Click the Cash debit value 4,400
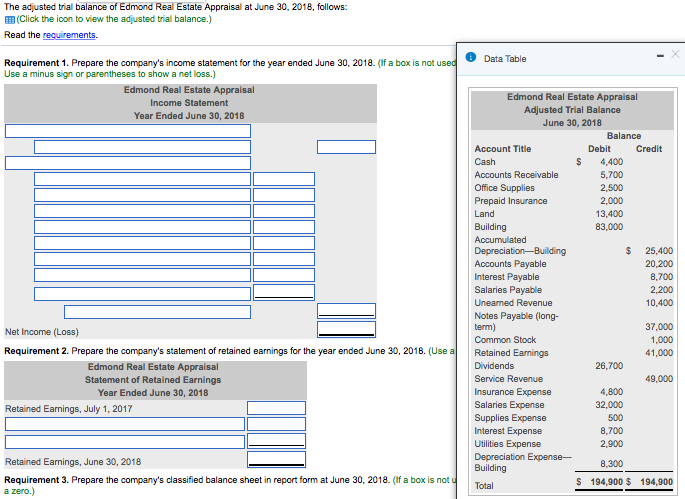The height and width of the screenshot is (499, 685). [x=612, y=162]
